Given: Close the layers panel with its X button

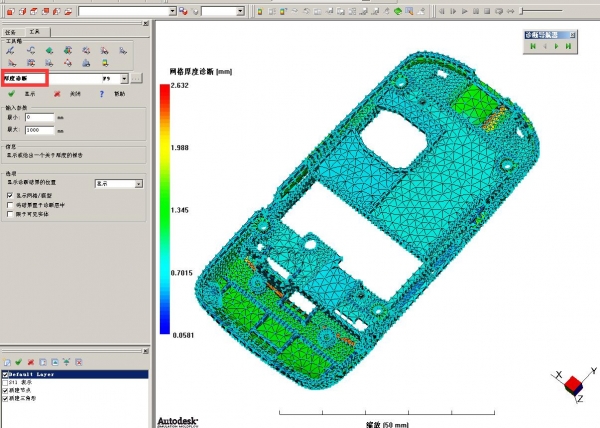Looking at the screenshot, I should [146, 351].
